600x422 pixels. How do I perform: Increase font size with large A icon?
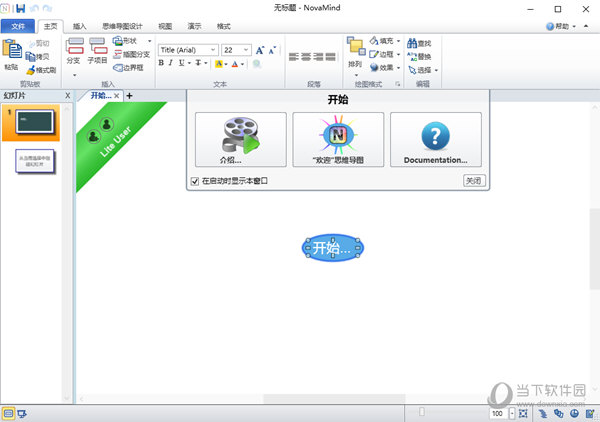click(260, 50)
